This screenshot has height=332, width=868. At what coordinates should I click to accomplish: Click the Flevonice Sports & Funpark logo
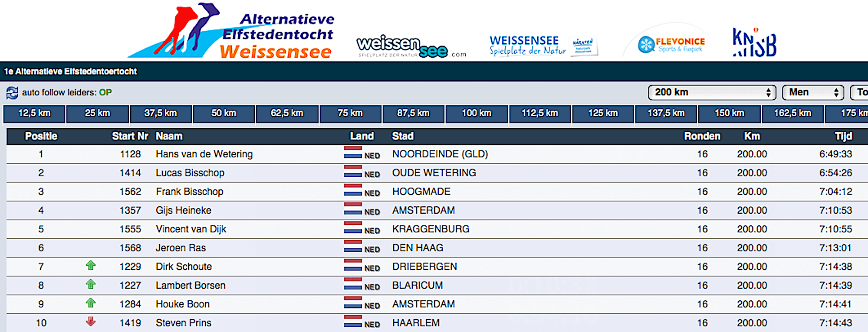click(671, 44)
